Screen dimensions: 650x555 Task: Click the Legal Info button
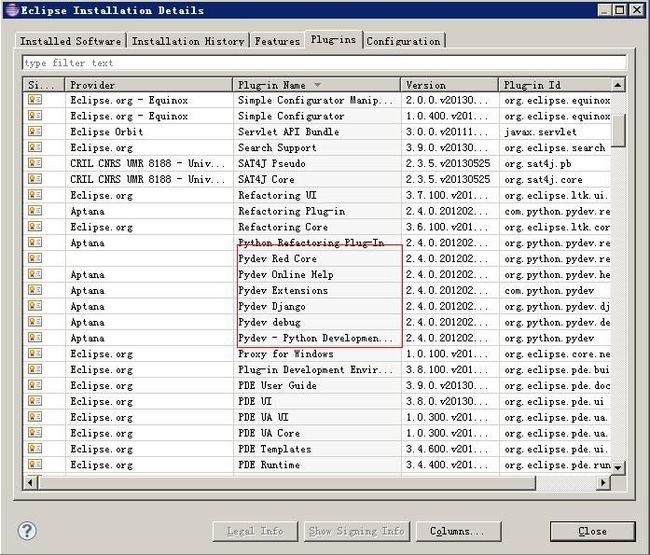255,531
